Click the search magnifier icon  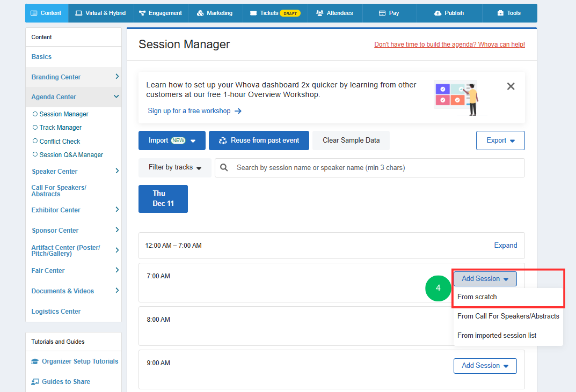pyautogui.click(x=224, y=168)
